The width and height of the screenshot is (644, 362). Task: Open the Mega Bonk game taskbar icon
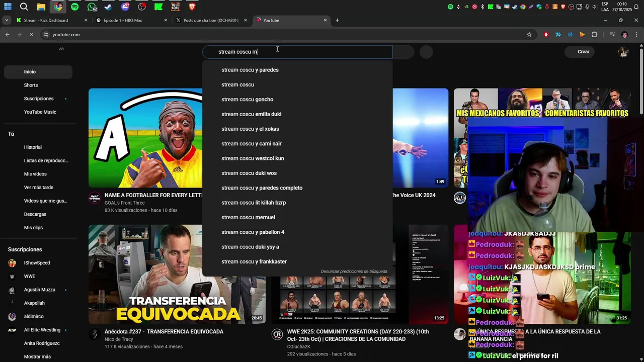coord(175,7)
